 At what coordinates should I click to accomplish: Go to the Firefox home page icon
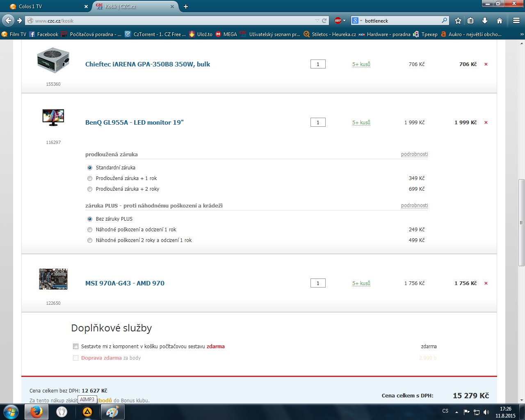click(x=500, y=21)
